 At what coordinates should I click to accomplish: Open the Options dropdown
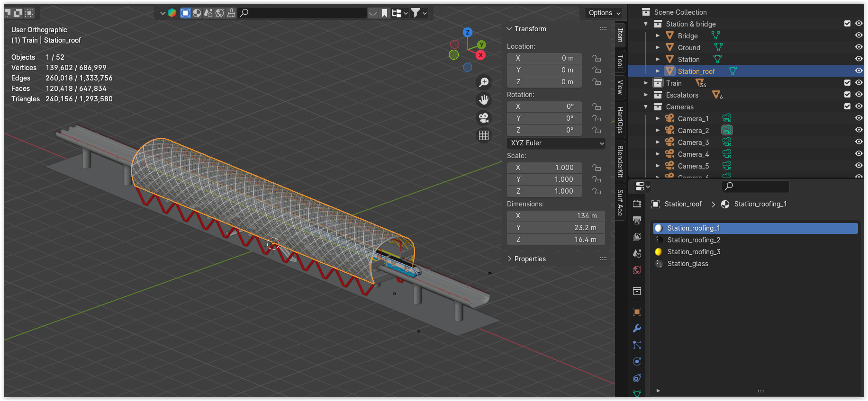click(604, 13)
